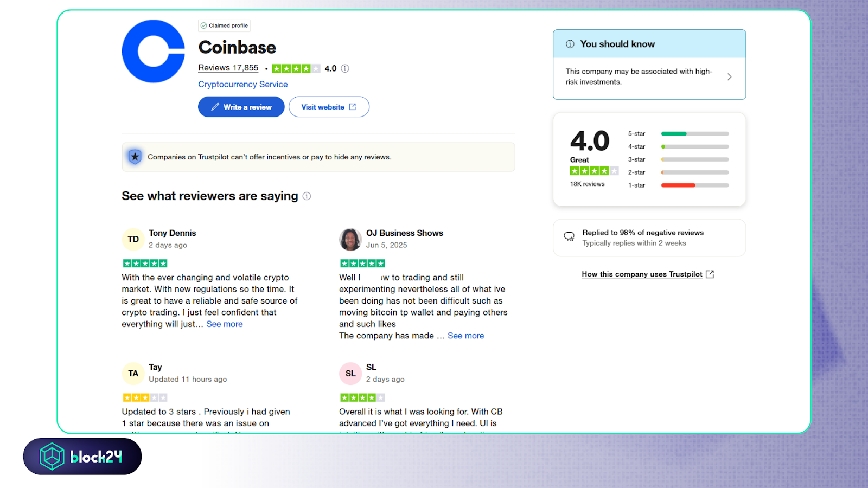Open reviewer Tony Dennis's profile name

[x=173, y=233]
